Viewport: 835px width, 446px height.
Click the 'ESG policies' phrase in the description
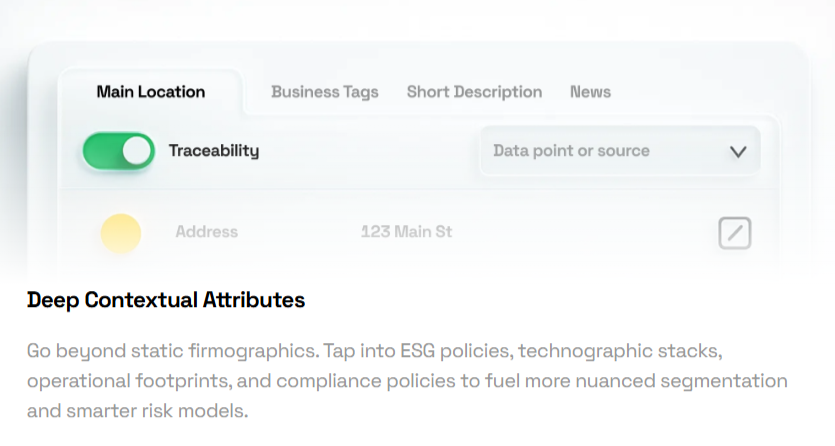[x=456, y=351]
